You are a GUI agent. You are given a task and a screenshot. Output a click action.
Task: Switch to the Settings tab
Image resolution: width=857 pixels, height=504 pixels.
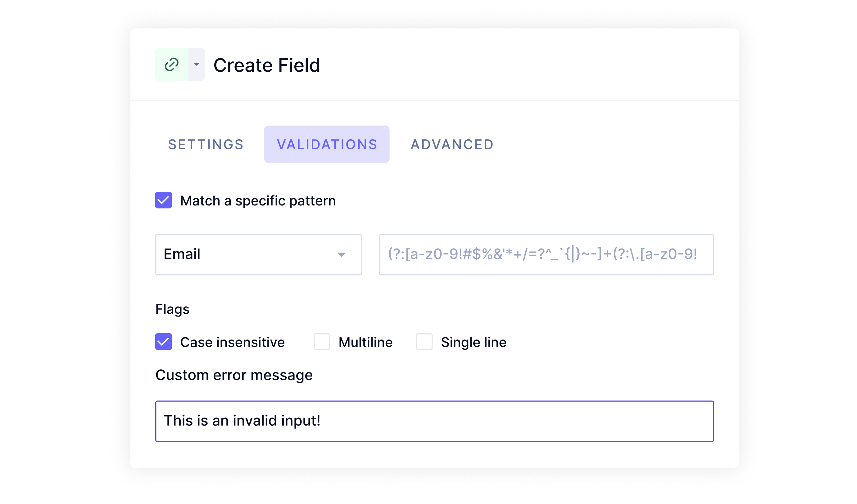click(206, 144)
